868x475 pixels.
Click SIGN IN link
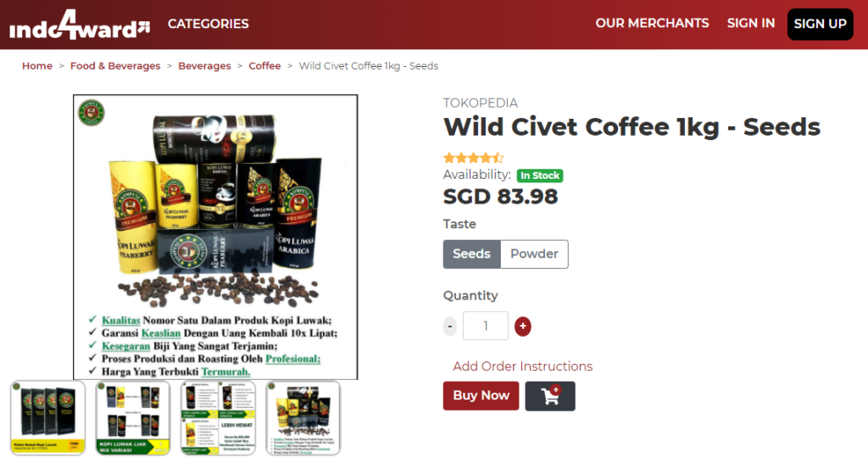pyautogui.click(x=751, y=23)
